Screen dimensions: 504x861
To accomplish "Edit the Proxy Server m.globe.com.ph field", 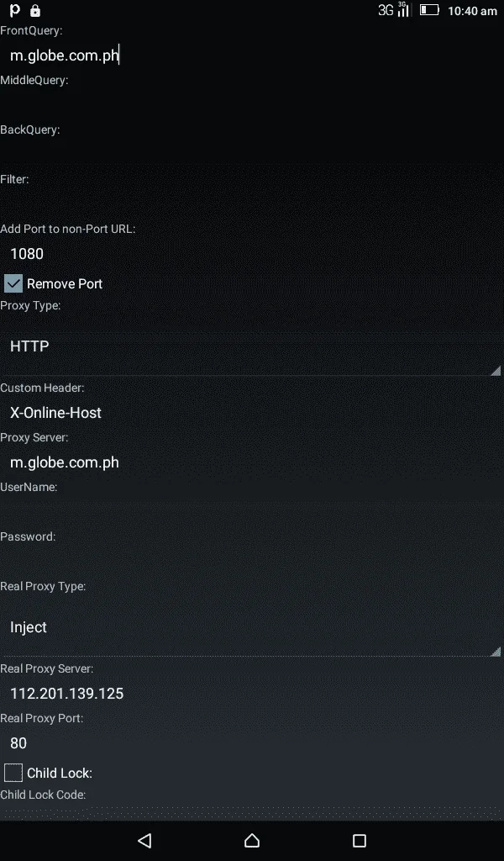I will [x=252, y=462].
